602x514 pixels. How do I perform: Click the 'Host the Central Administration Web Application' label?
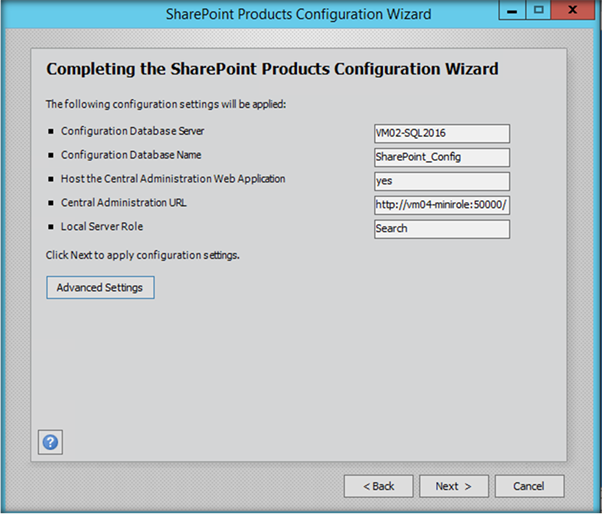point(173,179)
